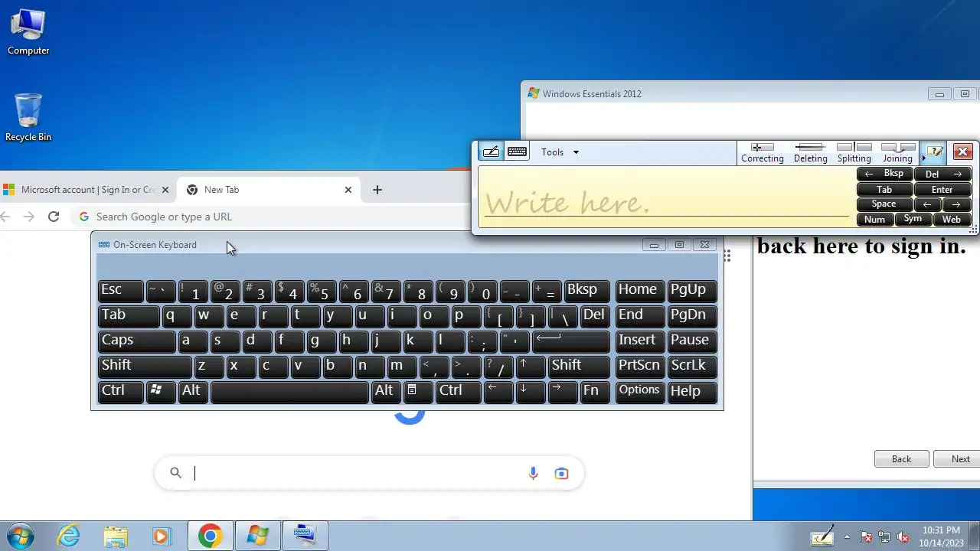Viewport: 980px width, 551px height.
Task: Show the Splitting gesture demo
Action: point(854,152)
